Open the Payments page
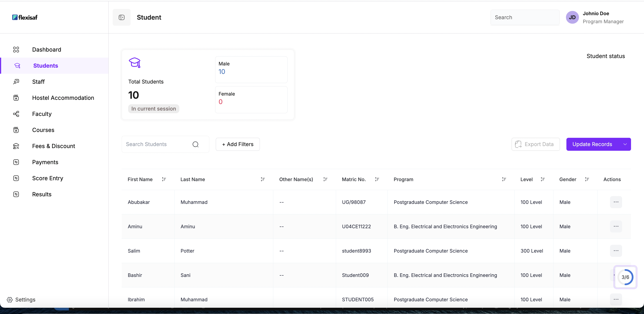The width and height of the screenshot is (644, 314). click(54, 162)
